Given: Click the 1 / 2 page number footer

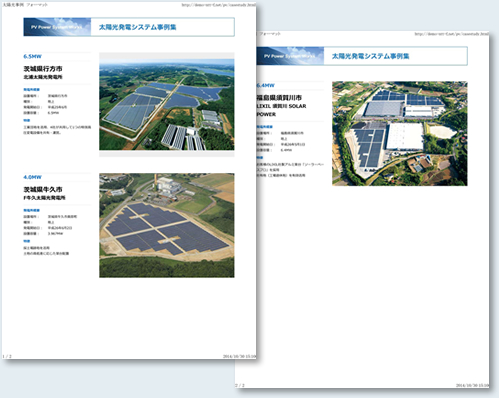Looking at the screenshot, I should click(x=7, y=356).
